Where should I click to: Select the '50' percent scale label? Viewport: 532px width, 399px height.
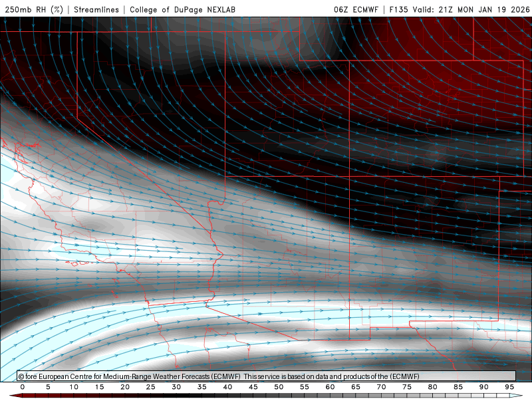tap(279, 387)
